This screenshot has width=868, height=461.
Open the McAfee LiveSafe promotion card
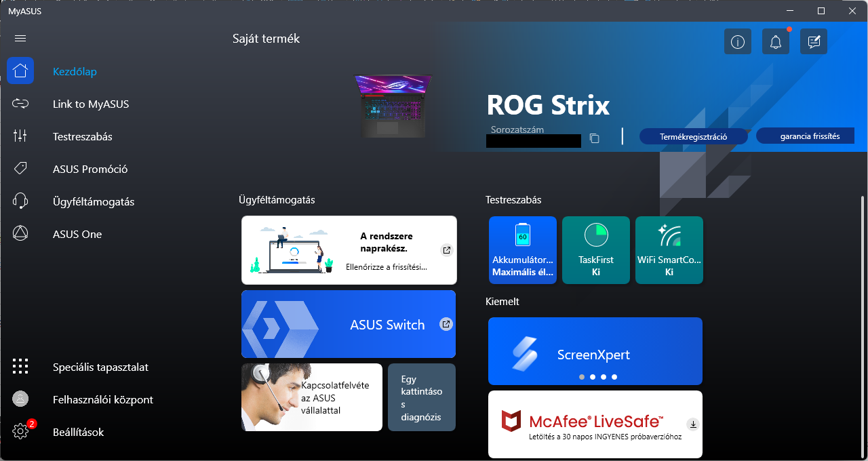[595, 424]
